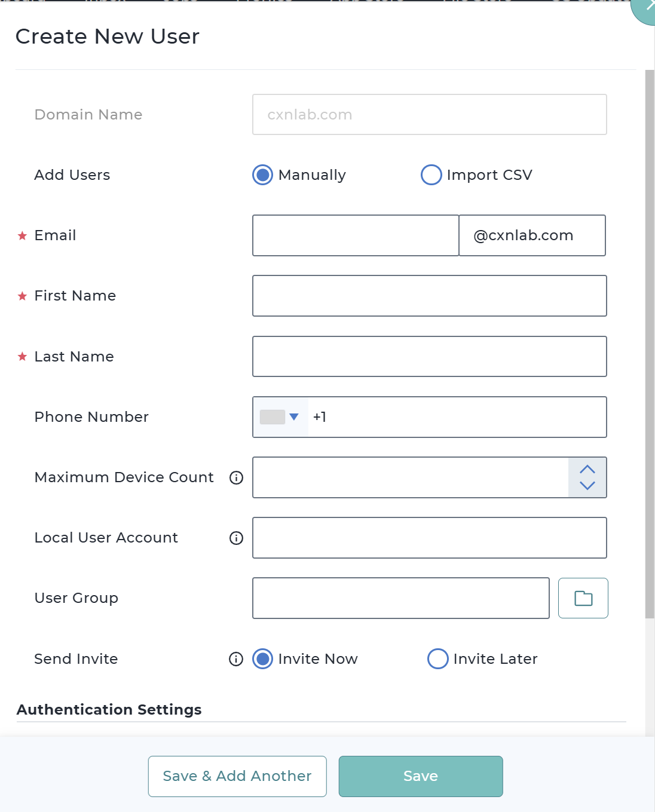Choose Import CSV to add users
This screenshot has width=655, height=812.
pyautogui.click(x=431, y=175)
